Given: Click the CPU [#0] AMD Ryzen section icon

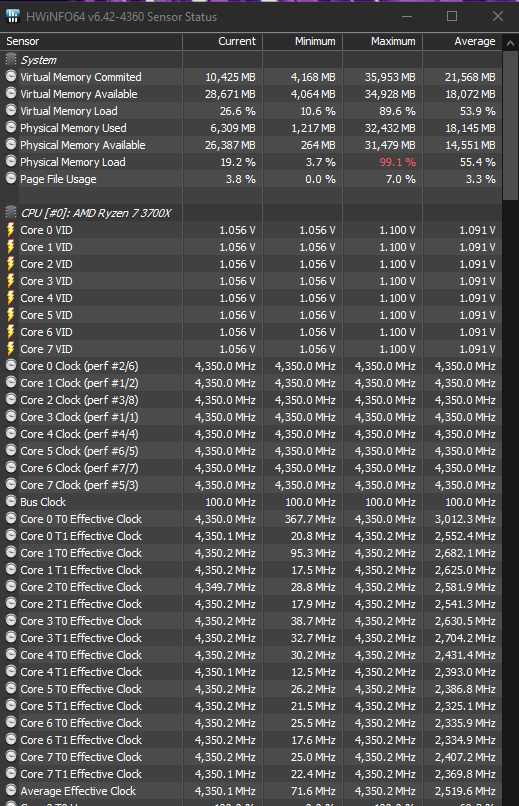Looking at the screenshot, I should tap(11, 213).
